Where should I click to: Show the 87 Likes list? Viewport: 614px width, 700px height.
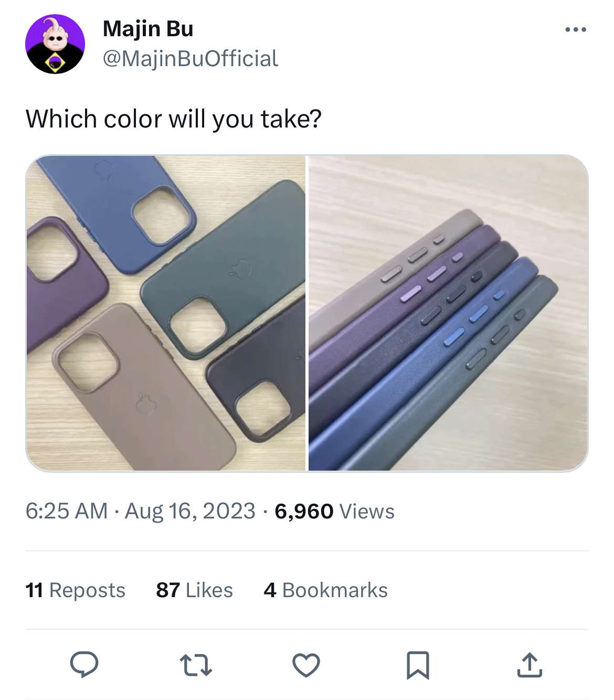[x=194, y=590]
